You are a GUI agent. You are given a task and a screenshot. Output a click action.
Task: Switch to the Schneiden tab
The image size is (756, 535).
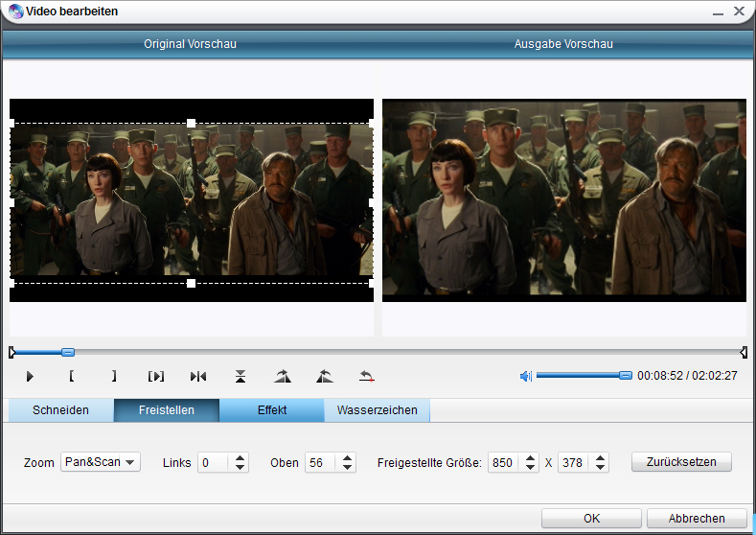pyautogui.click(x=60, y=410)
